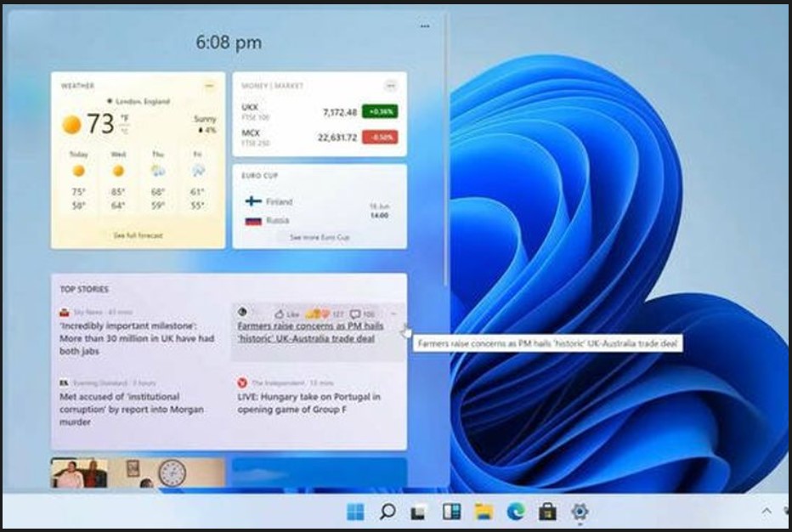Click the red -0.50% change badge
This screenshot has width=792, height=532.
380,137
